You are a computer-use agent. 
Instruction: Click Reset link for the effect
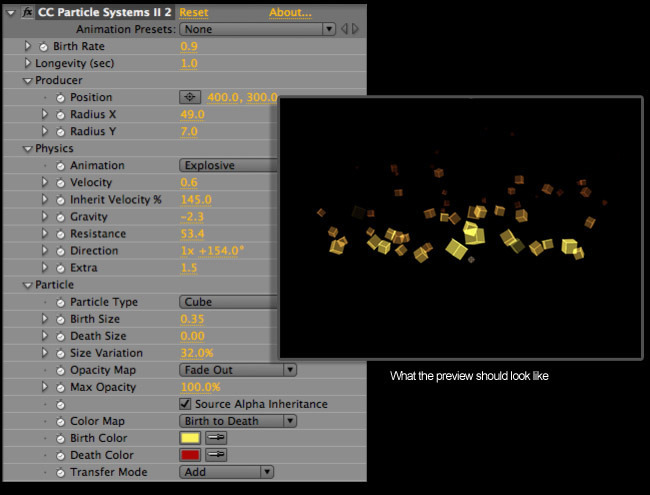pos(194,12)
